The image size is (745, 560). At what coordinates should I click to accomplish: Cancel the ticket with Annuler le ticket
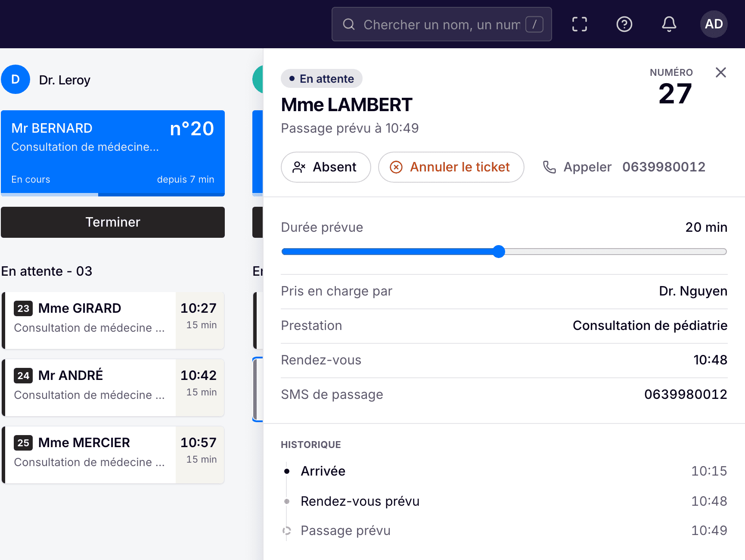451,167
